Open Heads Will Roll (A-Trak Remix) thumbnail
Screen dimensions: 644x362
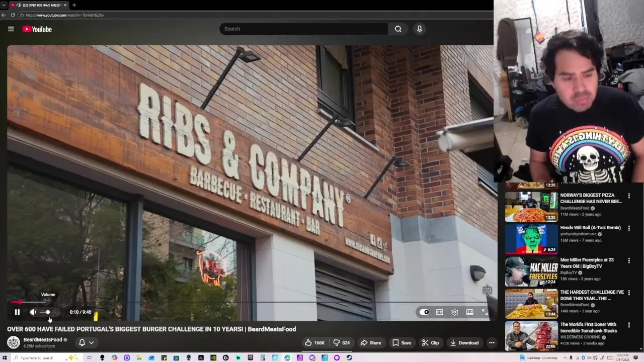pos(531,239)
